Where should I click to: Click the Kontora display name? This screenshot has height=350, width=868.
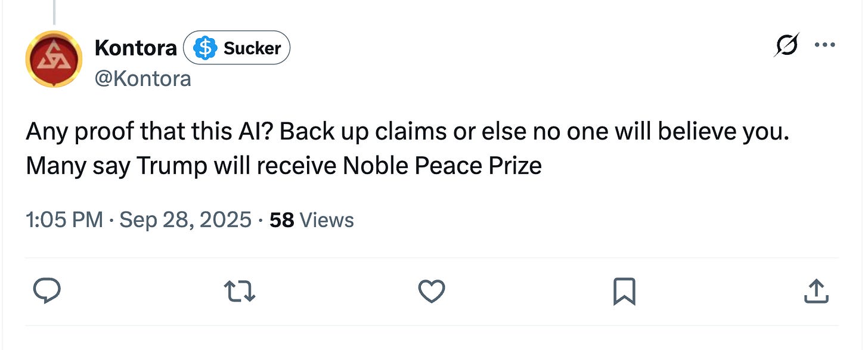pyautogui.click(x=136, y=48)
